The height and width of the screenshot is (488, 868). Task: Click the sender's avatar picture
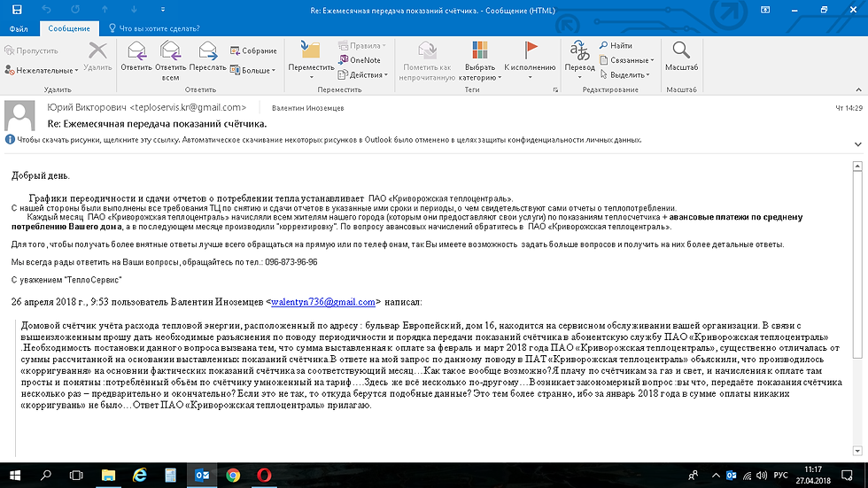(x=19, y=115)
